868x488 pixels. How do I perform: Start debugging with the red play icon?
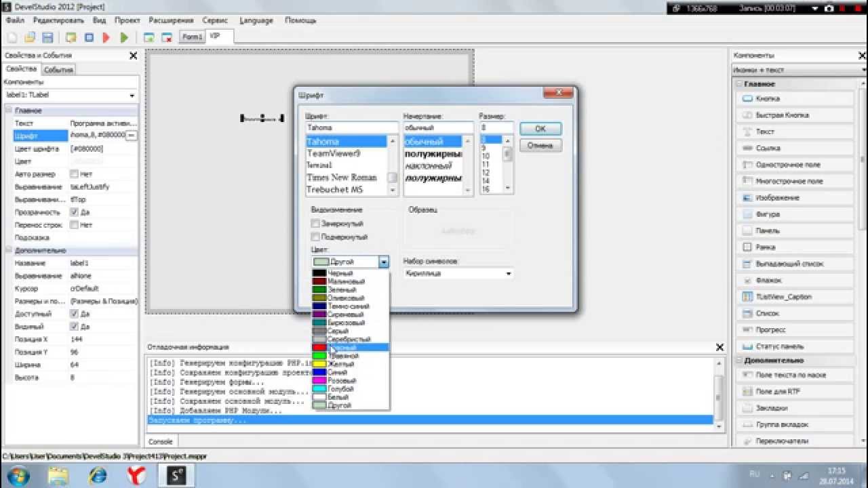(x=106, y=37)
